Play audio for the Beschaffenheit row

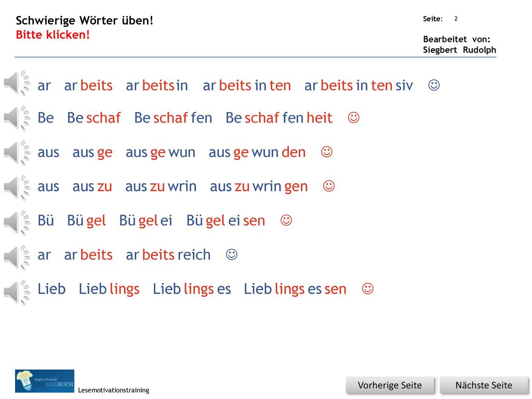(x=17, y=117)
